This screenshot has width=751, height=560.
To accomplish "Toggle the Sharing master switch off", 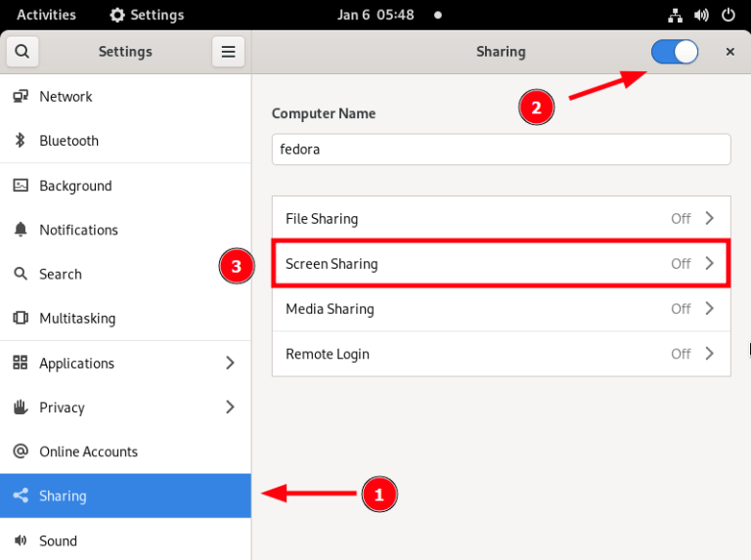I will 675,52.
